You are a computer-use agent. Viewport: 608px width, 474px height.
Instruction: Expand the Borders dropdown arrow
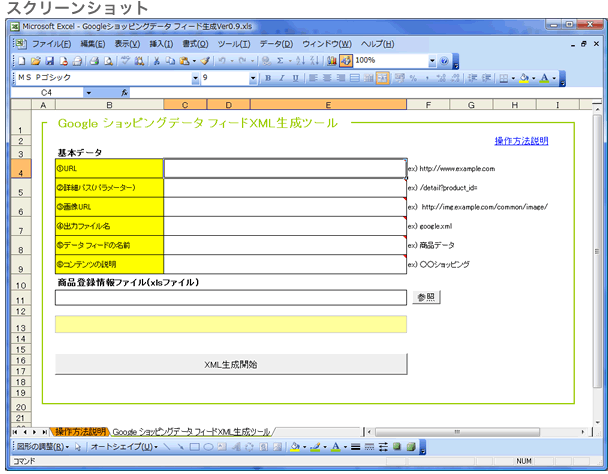[513, 78]
